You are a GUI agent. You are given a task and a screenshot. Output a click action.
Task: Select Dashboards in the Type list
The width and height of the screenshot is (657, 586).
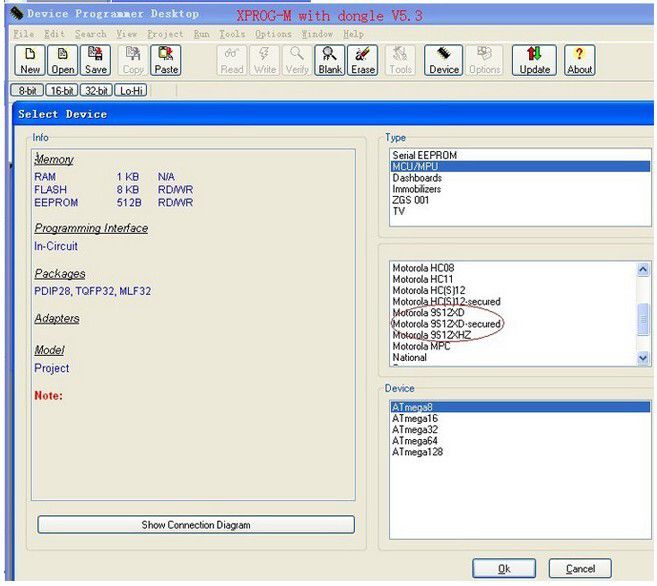tap(417, 178)
